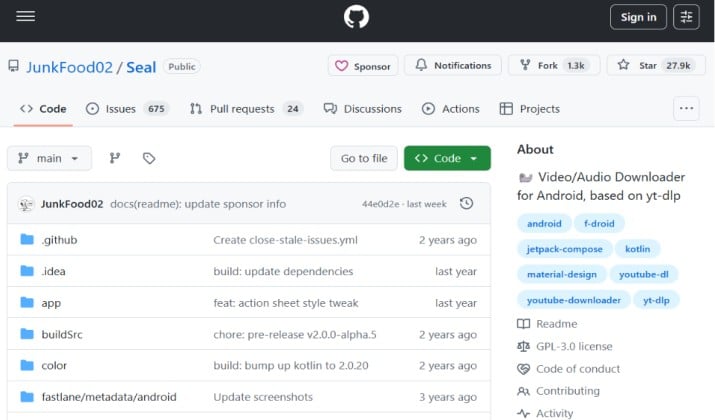Open the Discussions tab
715x420 pixels.
(363, 109)
